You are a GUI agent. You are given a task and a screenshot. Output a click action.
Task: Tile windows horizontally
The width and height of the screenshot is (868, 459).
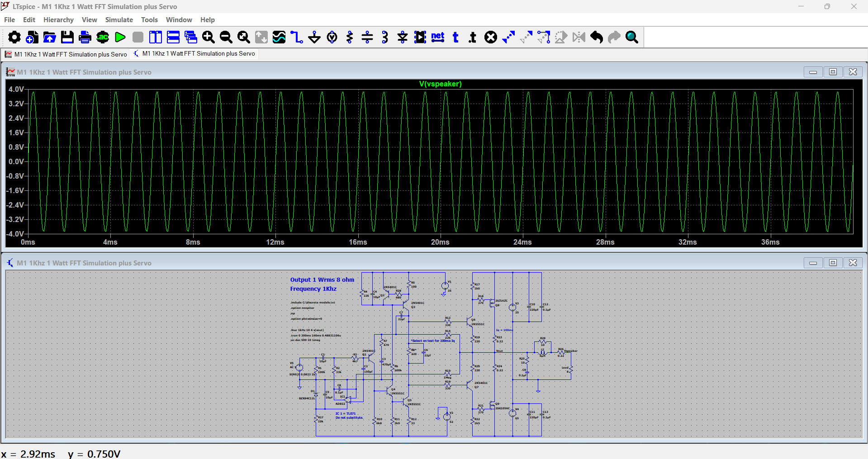point(173,37)
